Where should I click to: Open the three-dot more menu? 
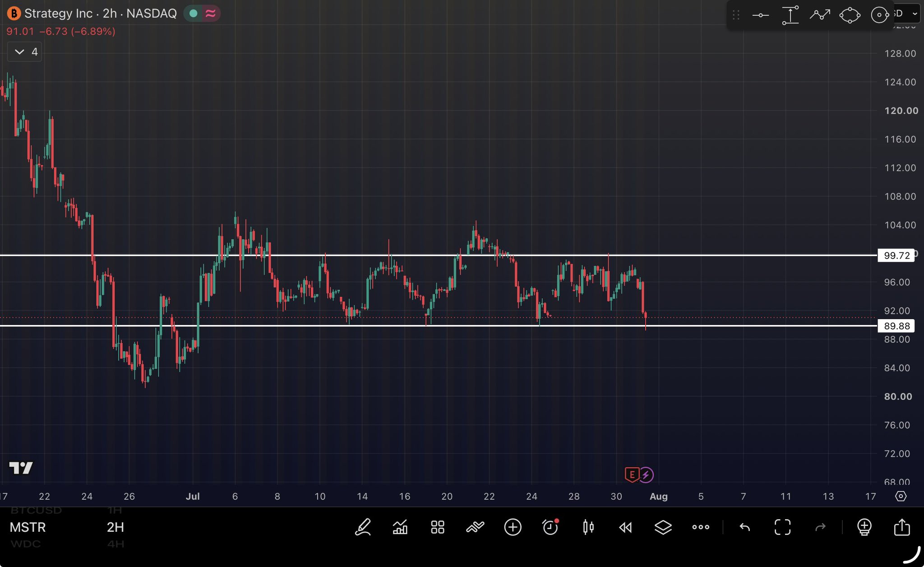click(x=701, y=527)
